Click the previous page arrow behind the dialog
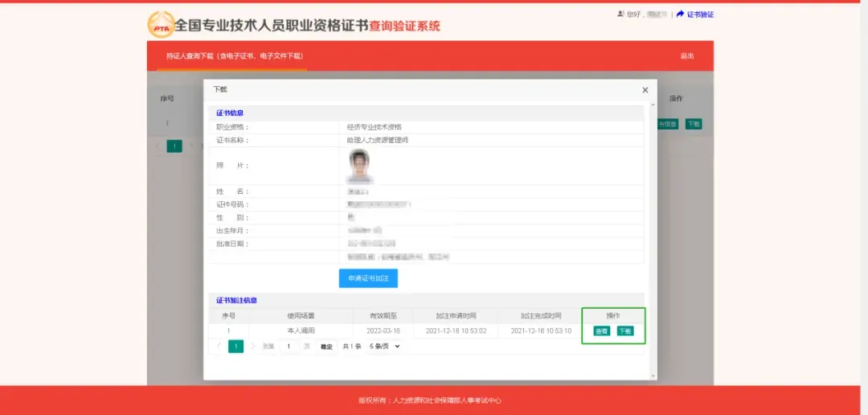The width and height of the screenshot is (868, 415). point(158,146)
